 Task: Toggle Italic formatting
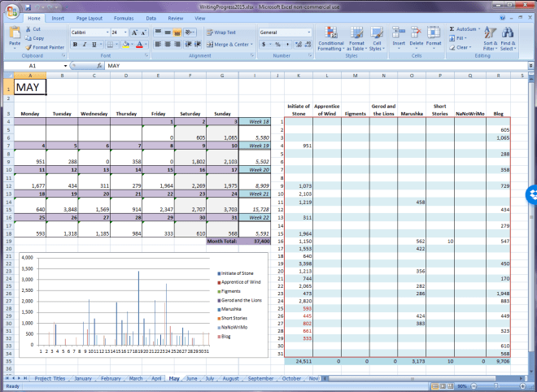tap(84, 45)
